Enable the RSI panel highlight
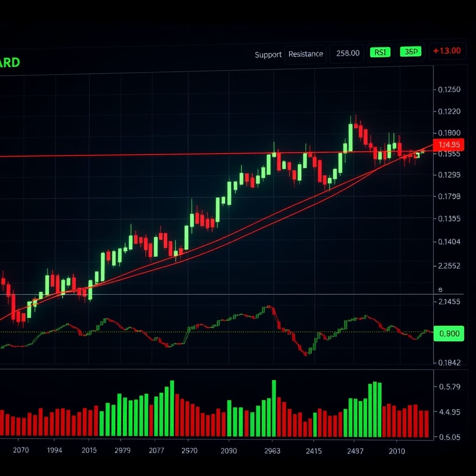The width and height of the screenshot is (476, 476). click(x=380, y=52)
